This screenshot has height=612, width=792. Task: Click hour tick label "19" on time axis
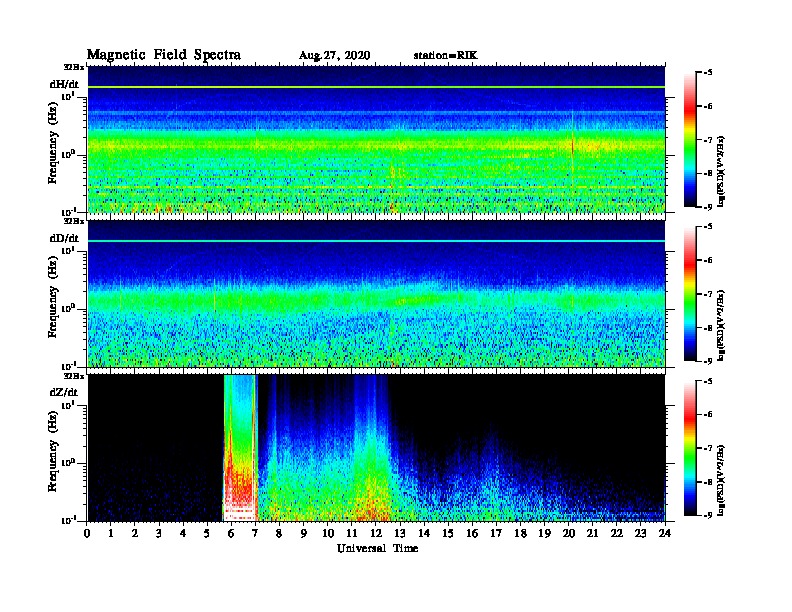pos(544,533)
